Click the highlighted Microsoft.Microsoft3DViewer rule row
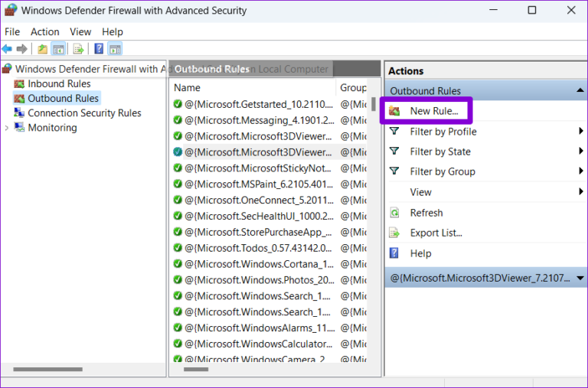 click(270, 152)
